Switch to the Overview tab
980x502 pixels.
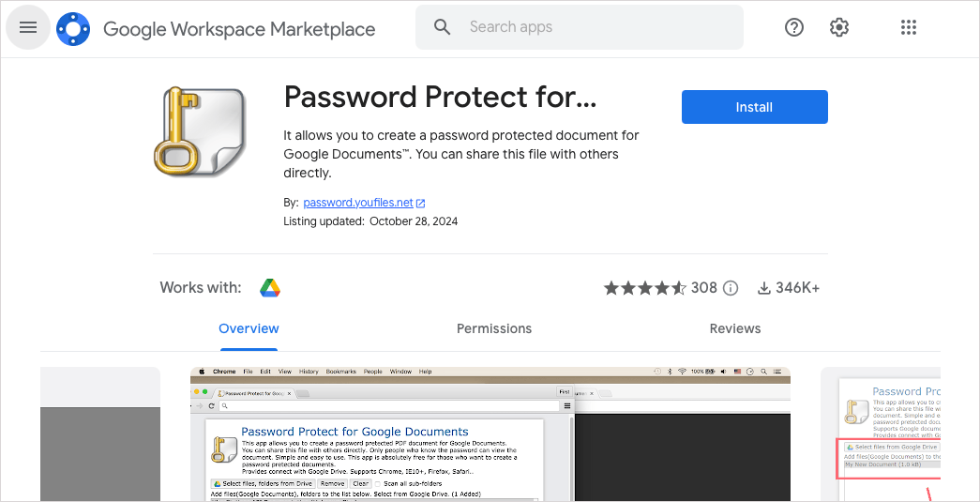click(249, 328)
